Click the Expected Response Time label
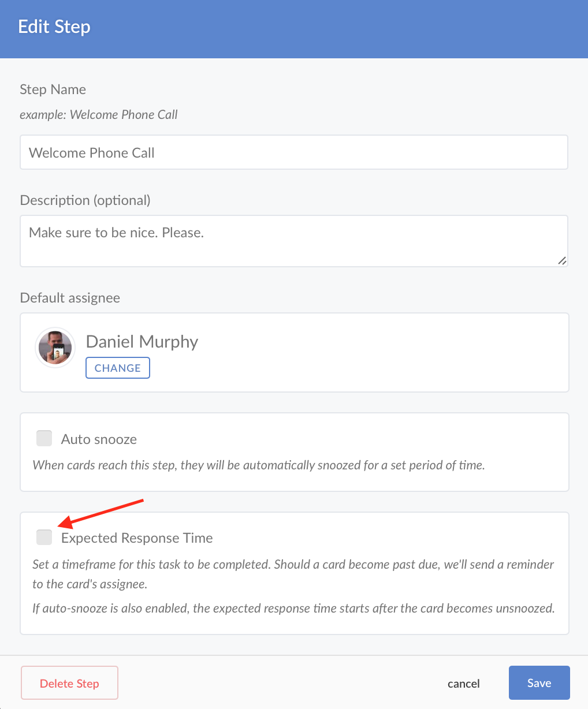The height and width of the screenshot is (709, 588). 137,538
